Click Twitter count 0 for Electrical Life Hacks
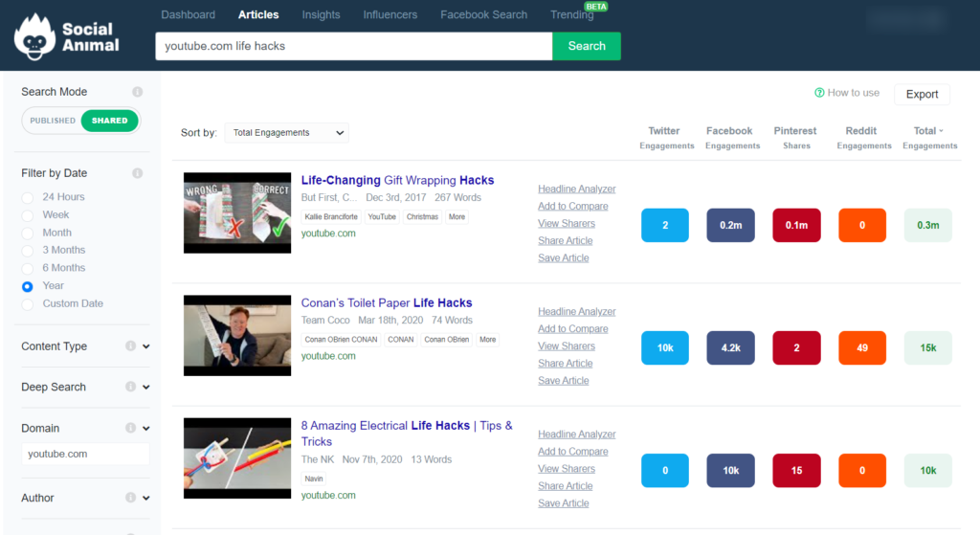 [665, 470]
